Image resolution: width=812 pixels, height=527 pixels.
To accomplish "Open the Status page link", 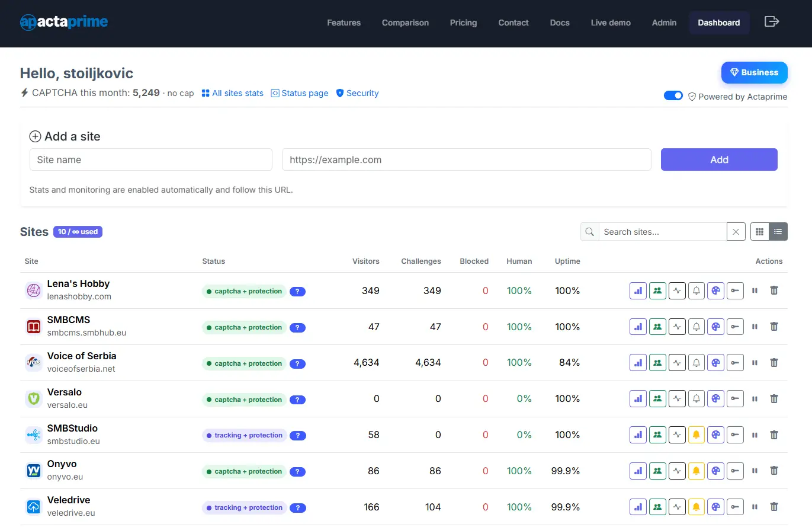I will pos(300,93).
